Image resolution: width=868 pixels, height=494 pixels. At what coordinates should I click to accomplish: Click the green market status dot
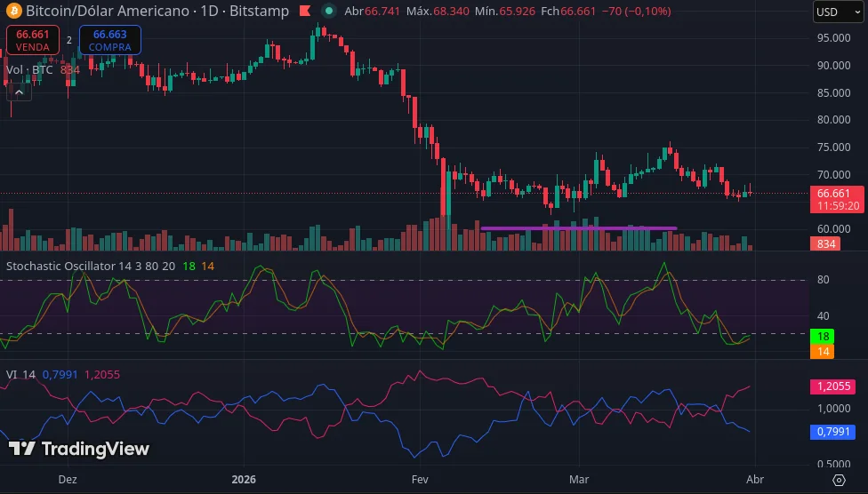click(x=329, y=12)
